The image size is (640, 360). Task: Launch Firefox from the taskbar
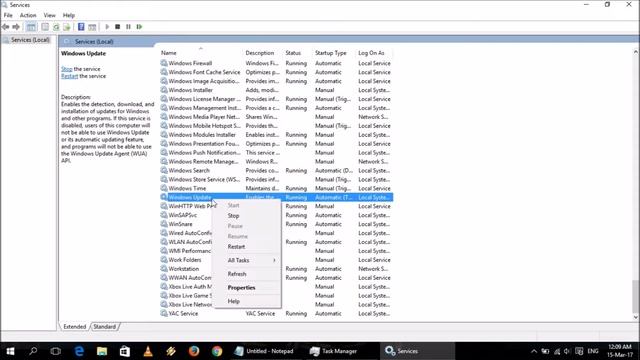193,351
